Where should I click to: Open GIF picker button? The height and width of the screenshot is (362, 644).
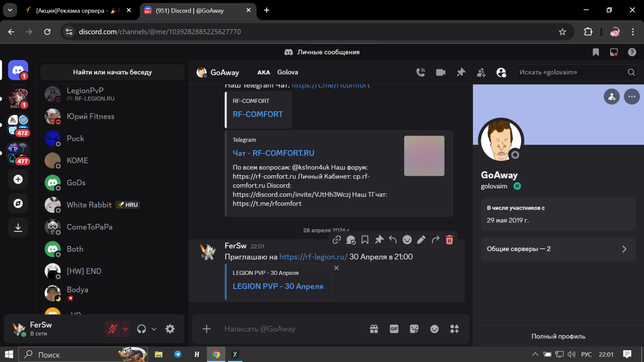(394, 329)
